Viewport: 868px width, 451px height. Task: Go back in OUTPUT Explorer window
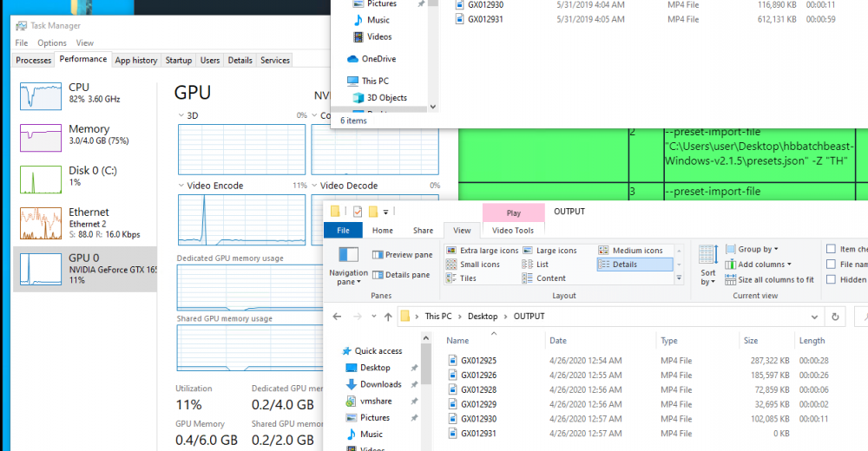click(337, 317)
